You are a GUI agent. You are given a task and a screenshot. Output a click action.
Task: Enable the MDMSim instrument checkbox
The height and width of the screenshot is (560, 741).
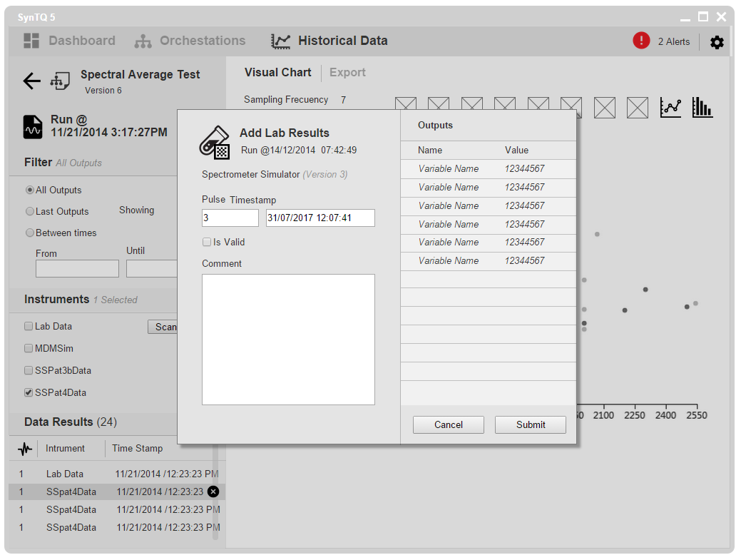click(x=29, y=348)
